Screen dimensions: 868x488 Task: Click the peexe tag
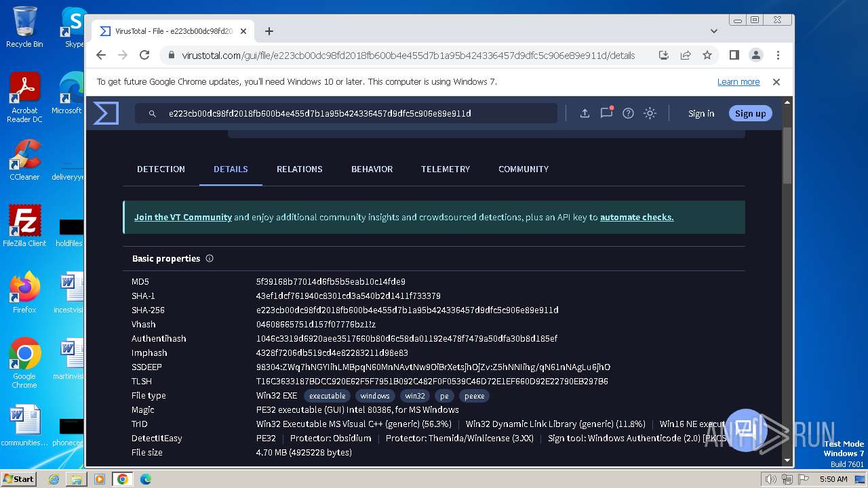[475, 396]
